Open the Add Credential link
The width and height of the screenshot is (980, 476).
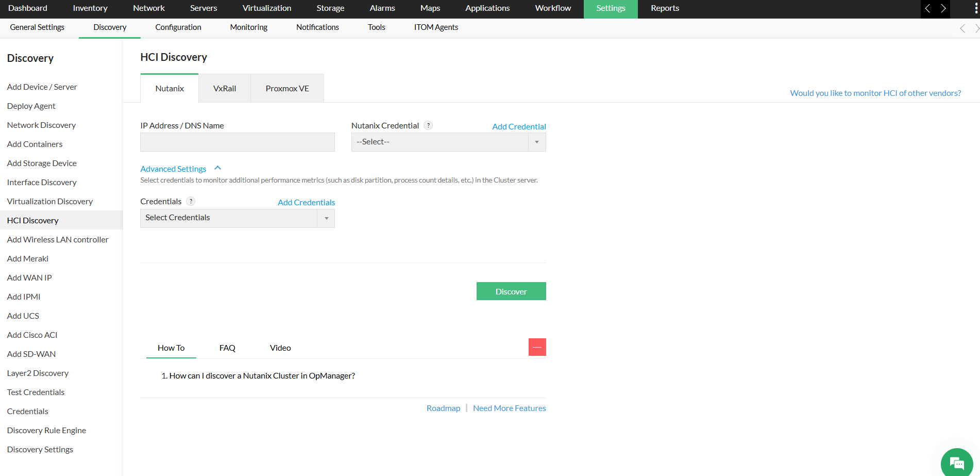(518, 126)
